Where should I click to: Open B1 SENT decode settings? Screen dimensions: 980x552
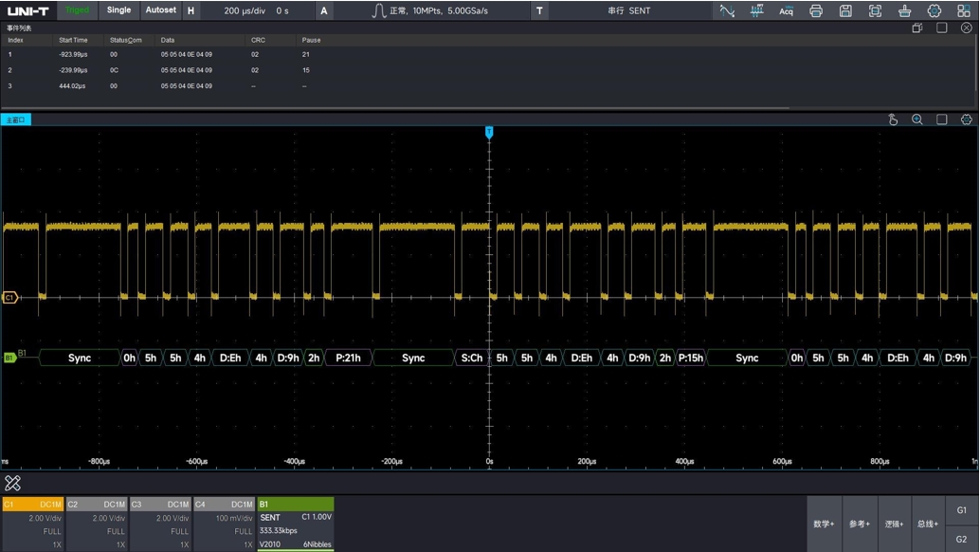[x=296, y=531]
